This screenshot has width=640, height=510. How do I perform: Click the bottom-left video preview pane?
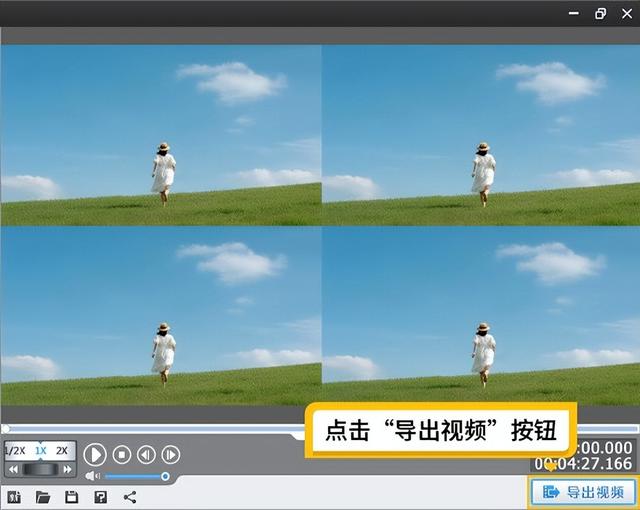pos(161,316)
